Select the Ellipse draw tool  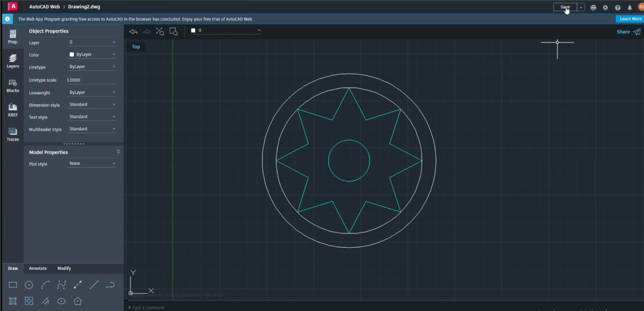coord(61,301)
